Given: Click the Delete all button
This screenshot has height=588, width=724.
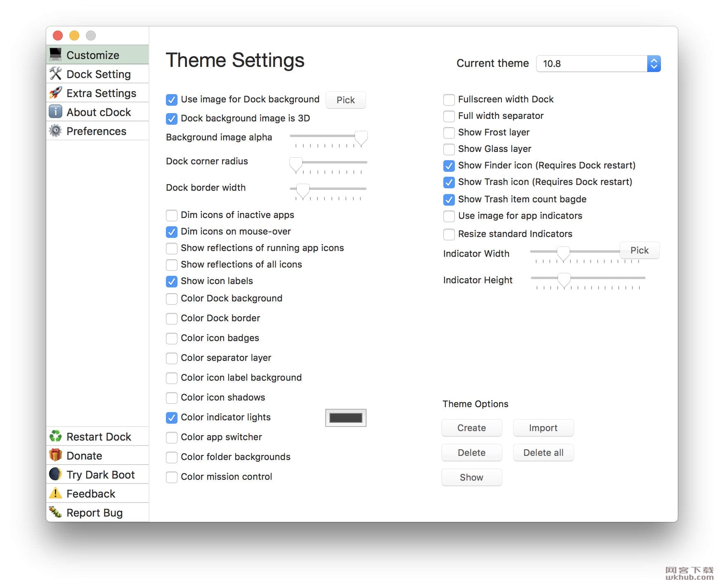Looking at the screenshot, I should [x=543, y=453].
